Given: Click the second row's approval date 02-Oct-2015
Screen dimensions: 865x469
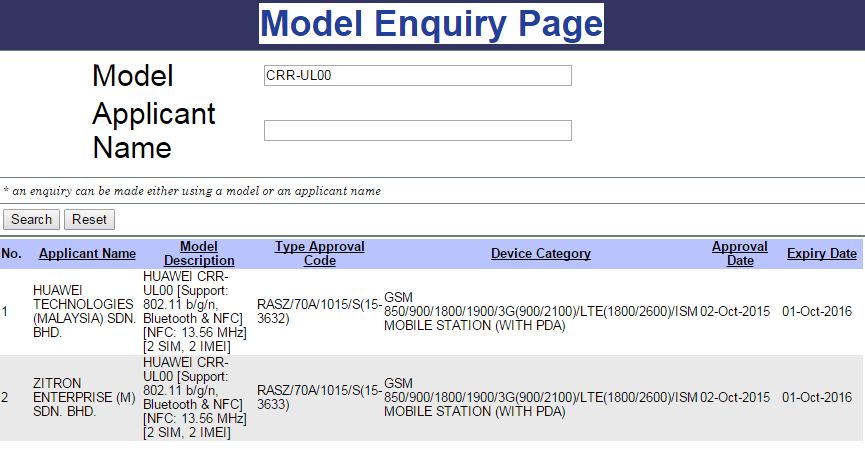Looking at the screenshot, I should click(x=735, y=398).
